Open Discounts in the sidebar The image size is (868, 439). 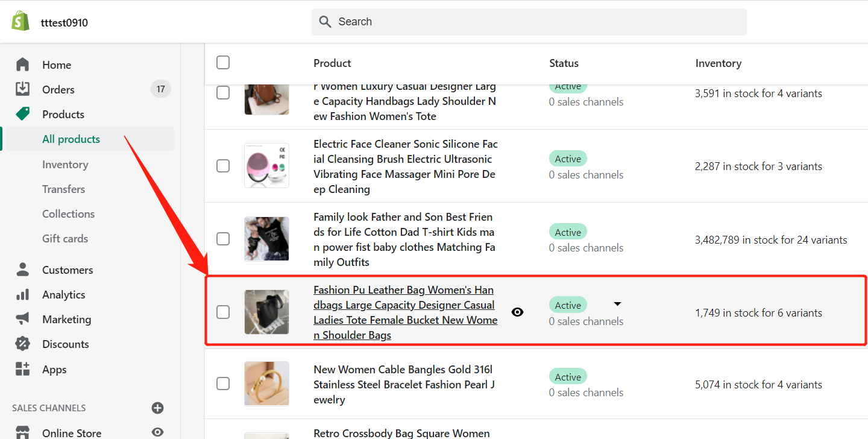(66, 344)
